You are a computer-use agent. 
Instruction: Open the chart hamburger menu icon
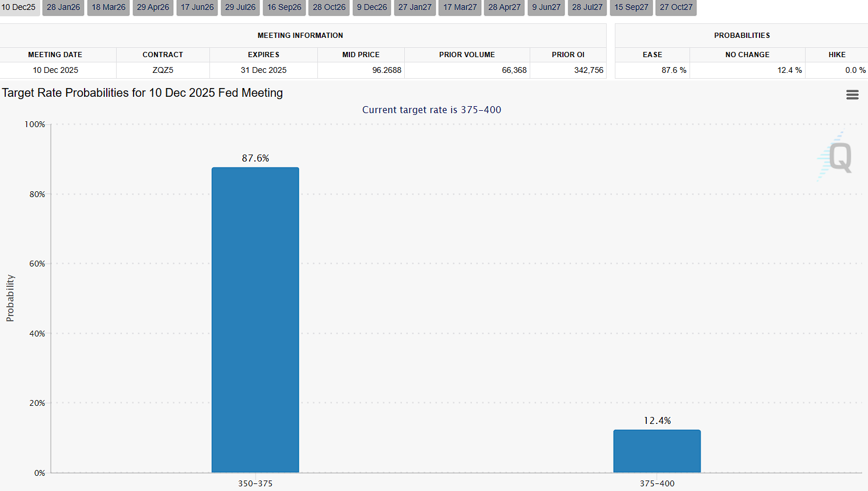click(852, 95)
